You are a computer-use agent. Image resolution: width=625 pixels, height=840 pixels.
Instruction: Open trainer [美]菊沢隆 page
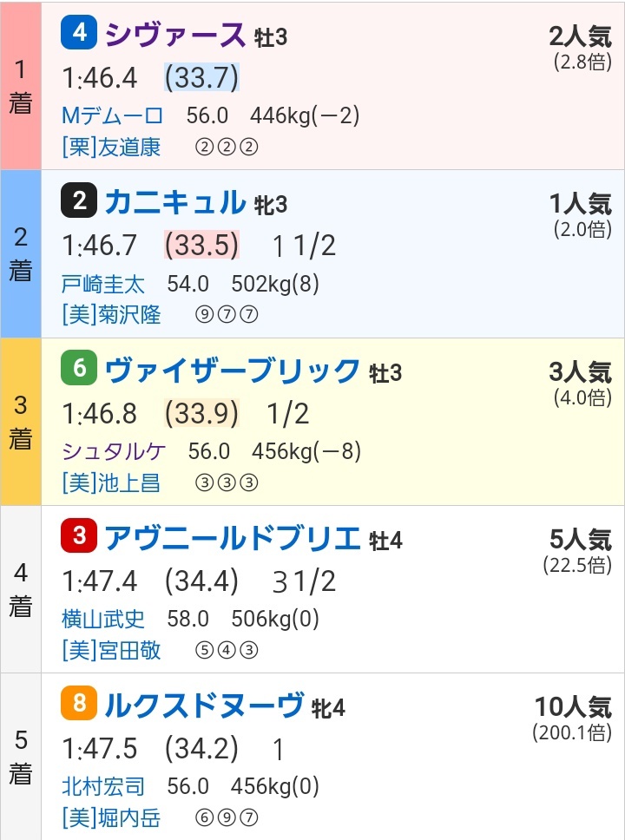point(111,314)
